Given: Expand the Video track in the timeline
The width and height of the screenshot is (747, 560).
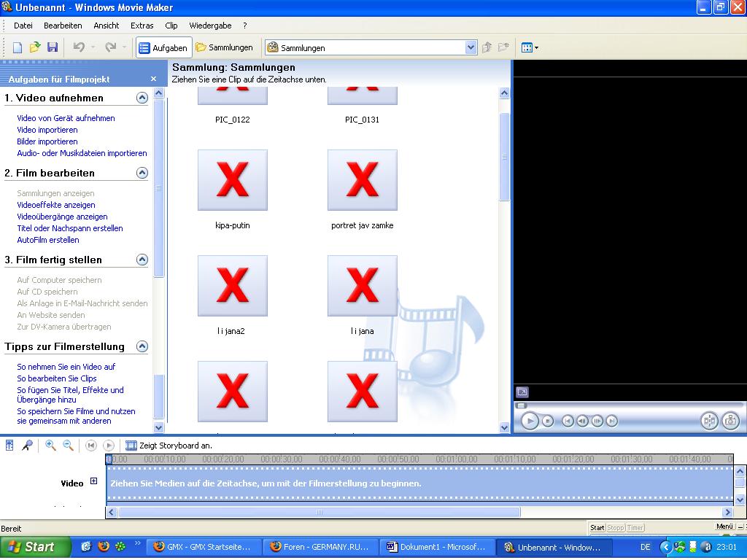Looking at the screenshot, I should 93,481.
